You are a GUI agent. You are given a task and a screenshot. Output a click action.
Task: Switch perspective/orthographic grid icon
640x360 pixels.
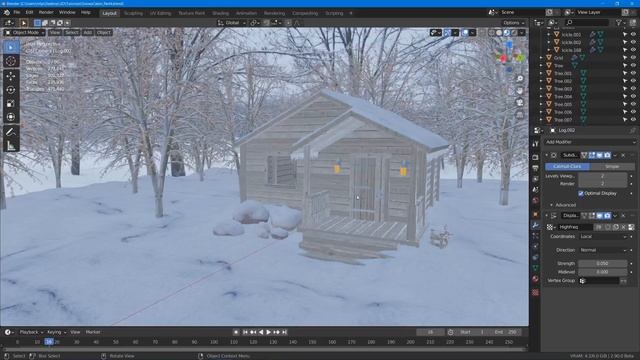(520, 115)
